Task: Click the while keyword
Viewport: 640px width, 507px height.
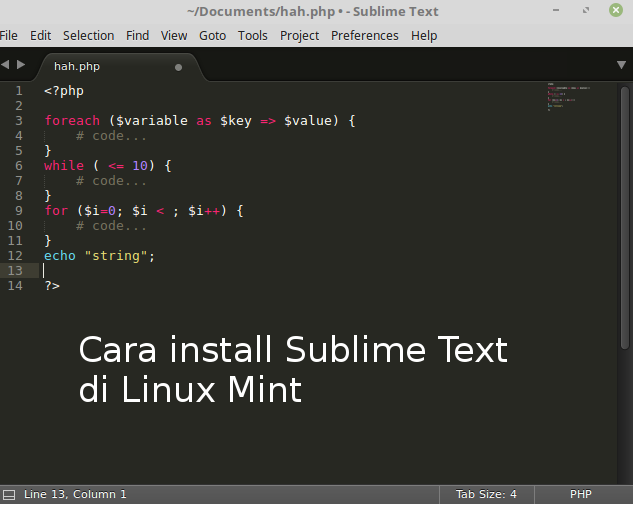Action: coord(64,166)
